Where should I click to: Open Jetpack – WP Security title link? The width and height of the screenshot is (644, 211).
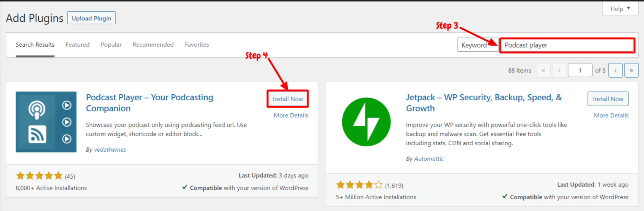(x=484, y=103)
